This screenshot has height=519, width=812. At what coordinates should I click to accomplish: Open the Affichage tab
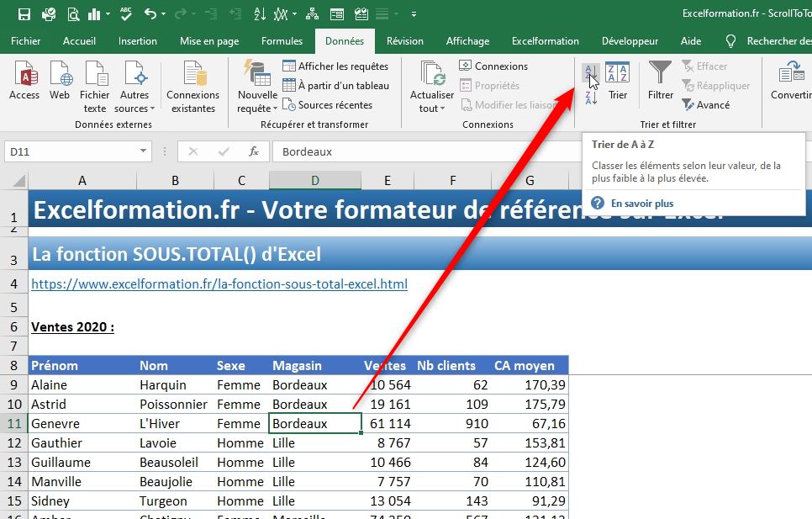tap(467, 41)
